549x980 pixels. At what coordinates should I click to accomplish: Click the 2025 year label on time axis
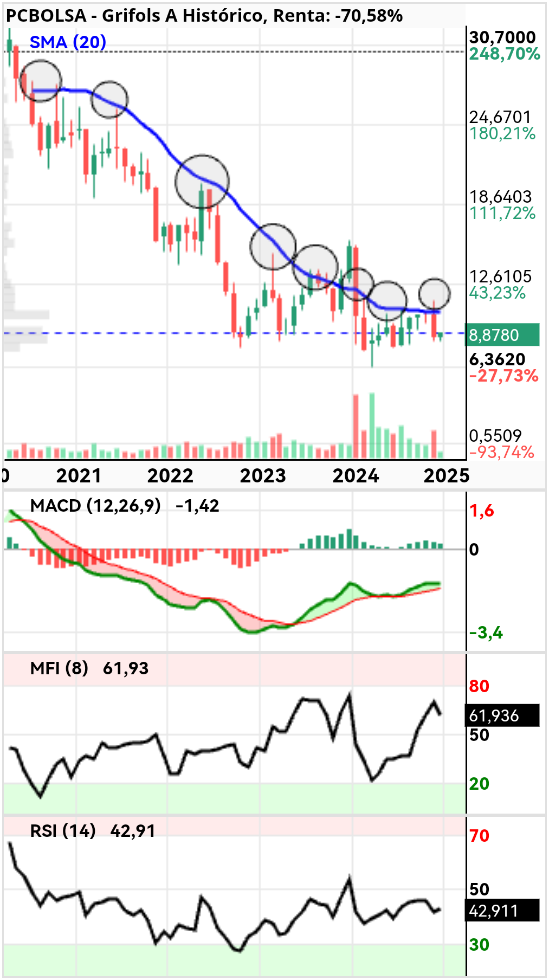pos(446,476)
